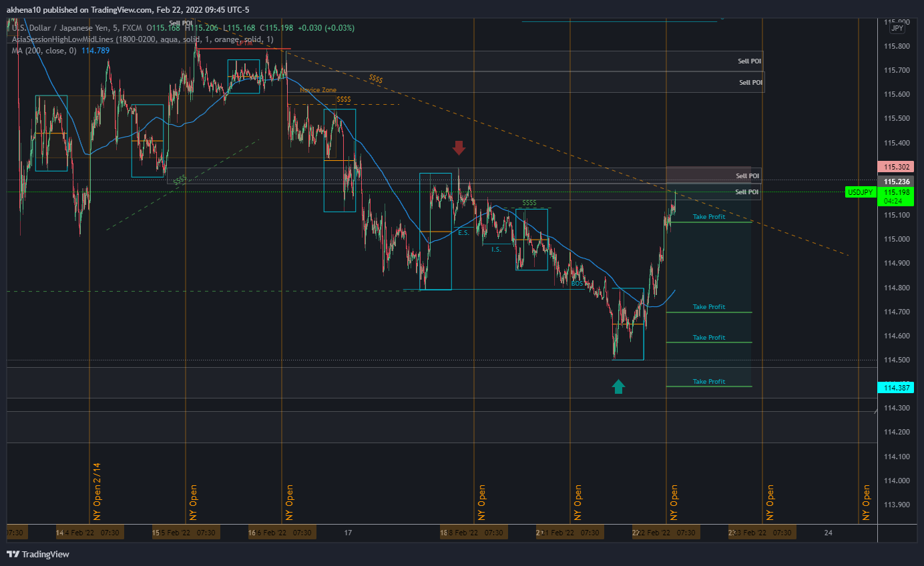Click the red down arrow marker
This screenshot has height=566, width=924.
point(458,148)
